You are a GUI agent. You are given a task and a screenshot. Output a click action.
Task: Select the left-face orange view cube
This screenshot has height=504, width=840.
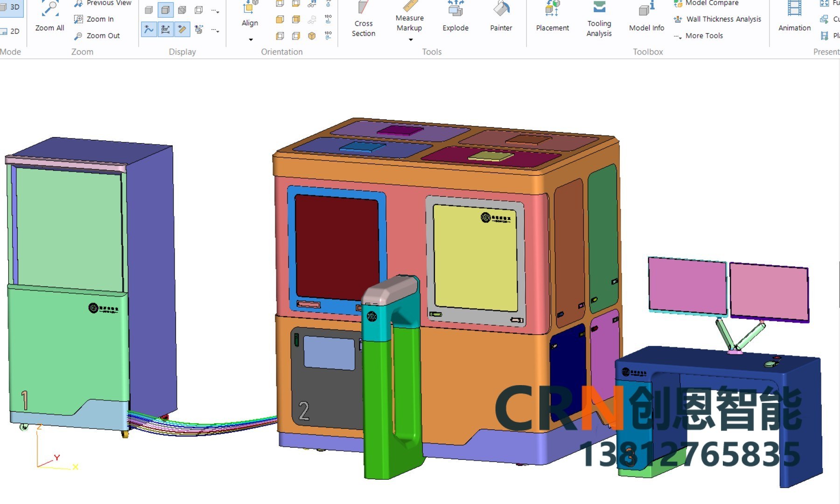tap(280, 19)
